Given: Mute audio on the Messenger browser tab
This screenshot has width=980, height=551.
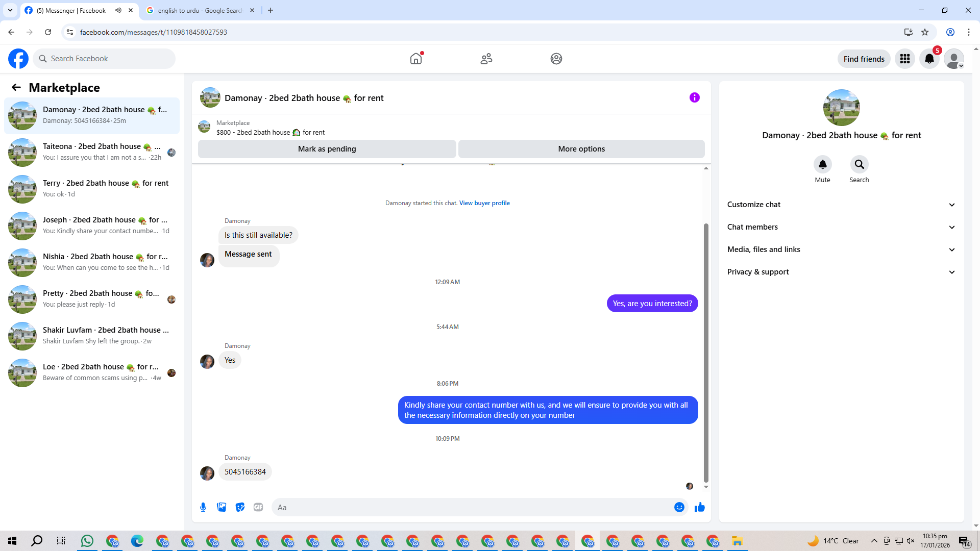Looking at the screenshot, I should coord(118,10).
